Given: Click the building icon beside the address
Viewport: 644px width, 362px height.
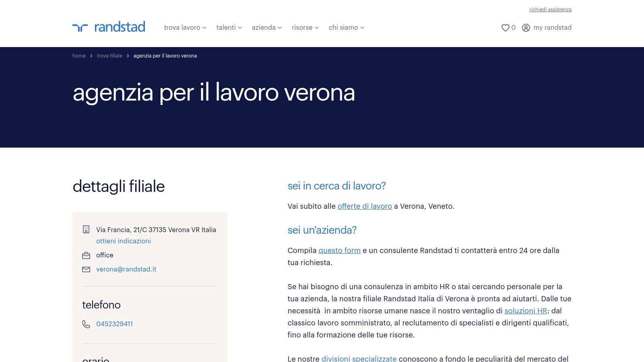Looking at the screenshot, I should coord(86,229).
